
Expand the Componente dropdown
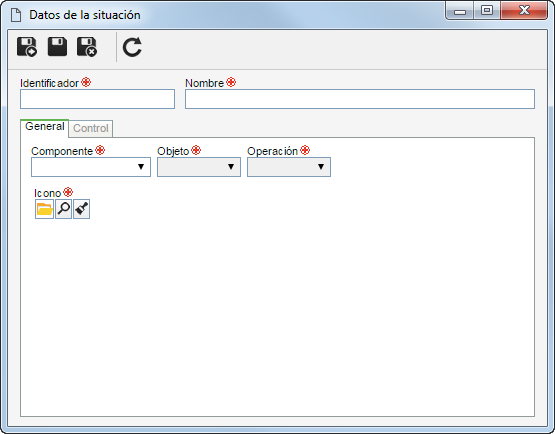click(91, 167)
